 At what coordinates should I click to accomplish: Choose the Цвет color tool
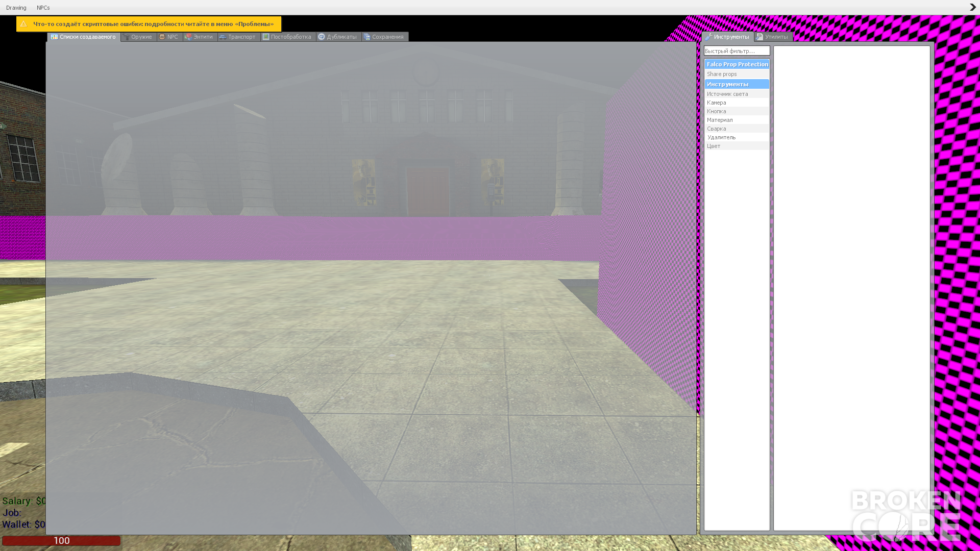click(737, 146)
